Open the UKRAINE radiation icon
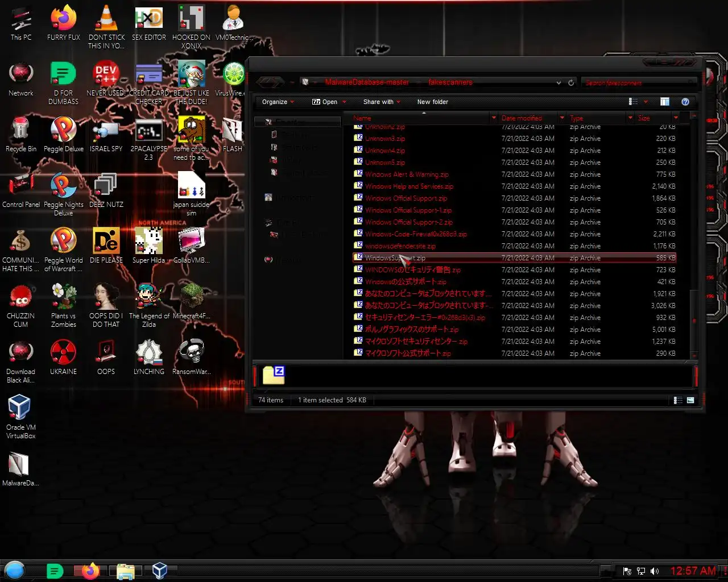The image size is (728, 582). pos(64,358)
